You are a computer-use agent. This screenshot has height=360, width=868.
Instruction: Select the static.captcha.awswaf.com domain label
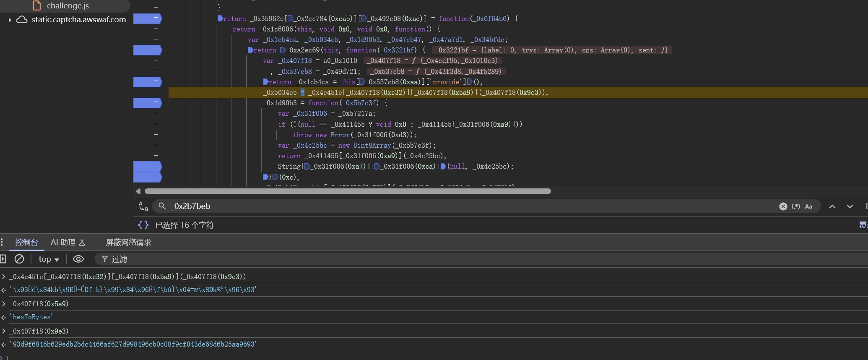79,19
